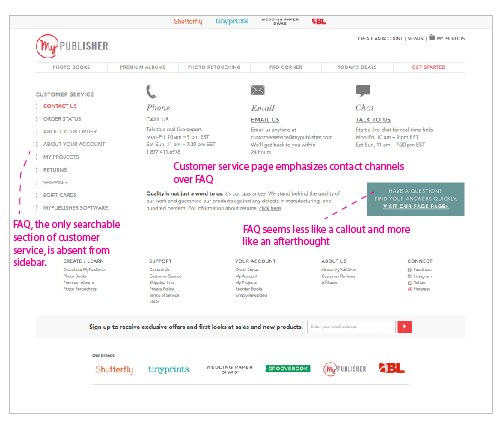
Task: Click the MyPublisher logo in the header
Action: pos(72,46)
